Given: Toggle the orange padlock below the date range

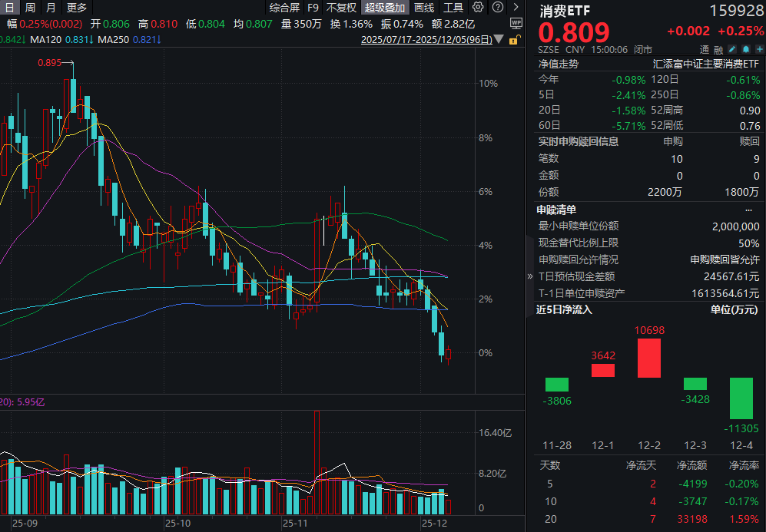Looking at the screenshot, I should tap(515, 39).
